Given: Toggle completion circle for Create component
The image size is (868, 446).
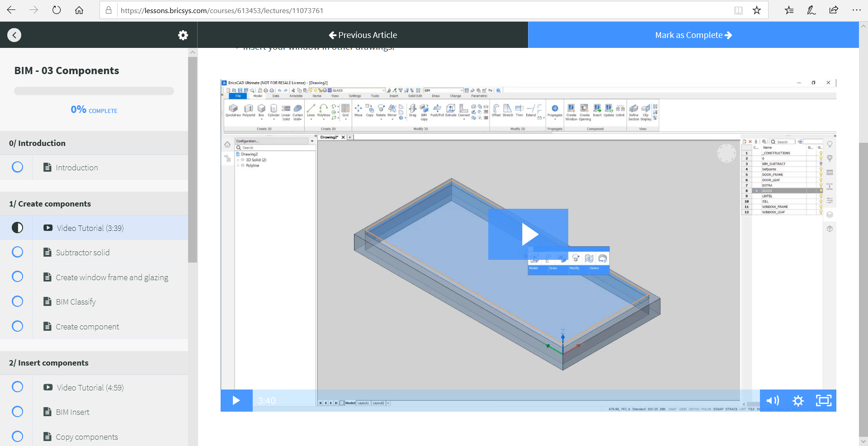Looking at the screenshot, I should pyautogui.click(x=17, y=326).
